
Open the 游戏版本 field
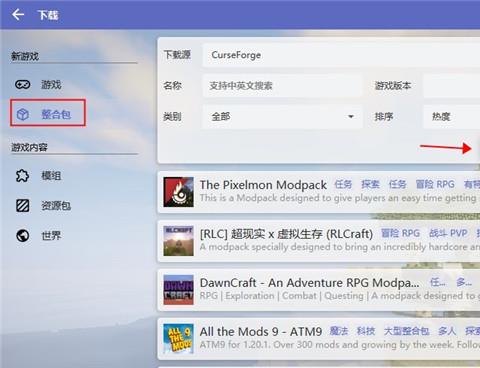pos(452,86)
